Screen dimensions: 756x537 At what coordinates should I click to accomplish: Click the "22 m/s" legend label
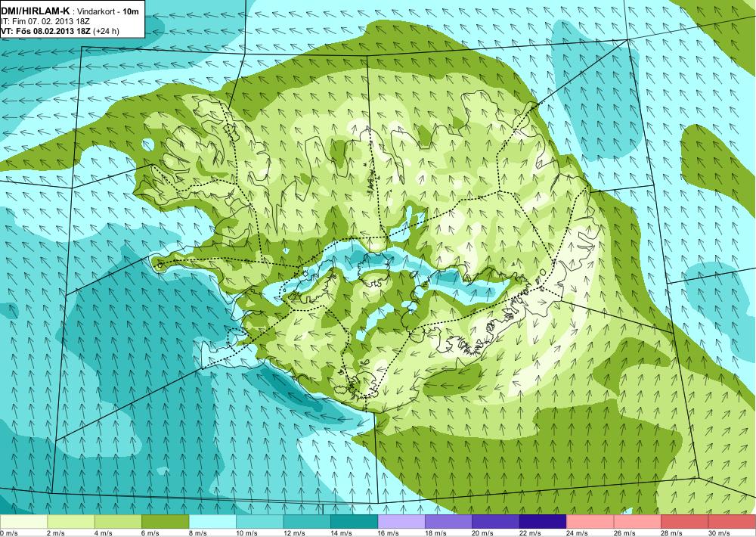coord(531,533)
